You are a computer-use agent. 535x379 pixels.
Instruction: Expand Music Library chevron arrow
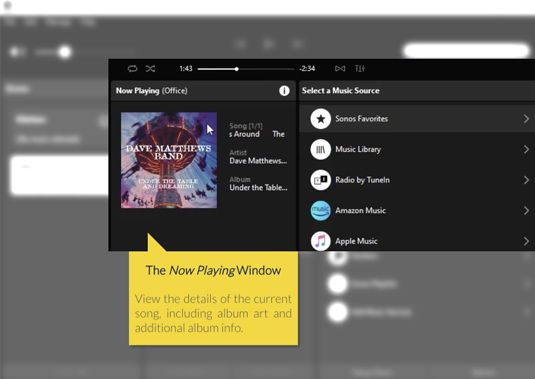pyautogui.click(x=526, y=149)
